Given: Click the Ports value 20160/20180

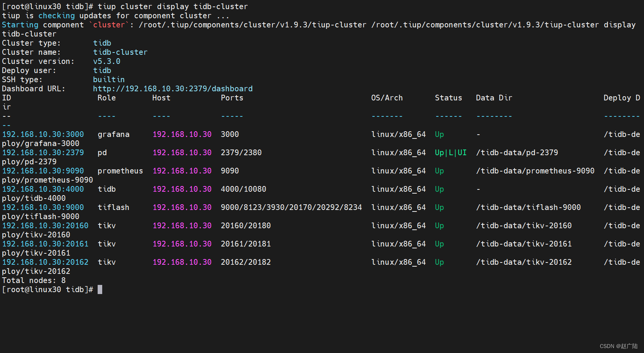Looking at the screenshot, I should pyautogui.click(x=246, y=226).
